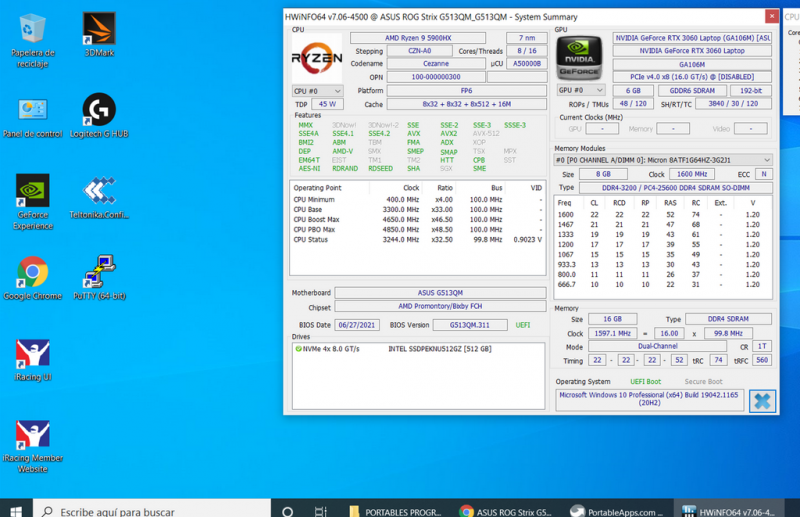Select the CPU Boost Max row
800x517 pixels.
(x=417, y=219)
